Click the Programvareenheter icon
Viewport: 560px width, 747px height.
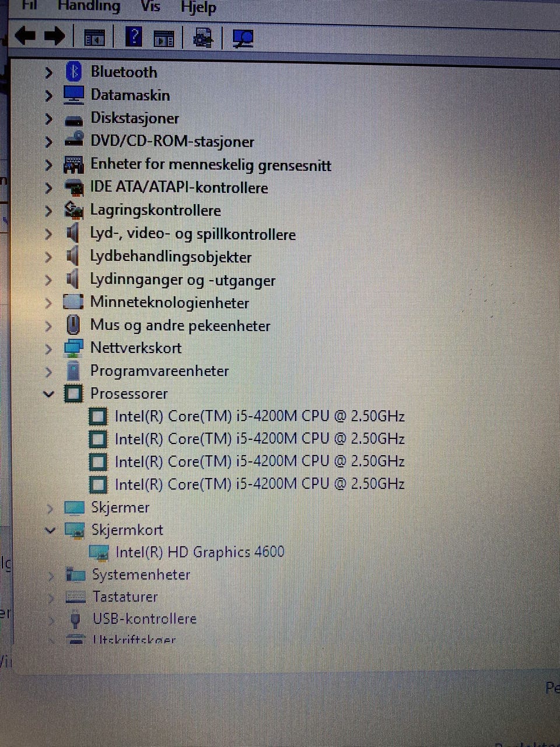(73, 371)
